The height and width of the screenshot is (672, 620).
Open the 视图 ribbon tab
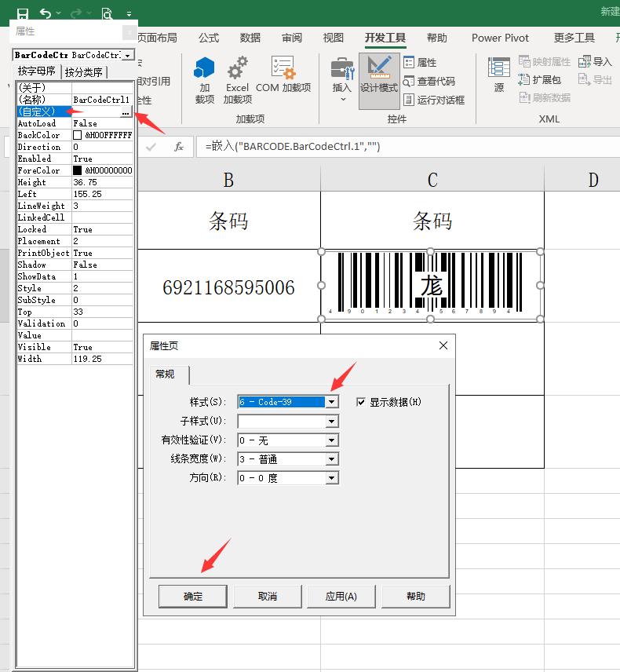[333, 38]
